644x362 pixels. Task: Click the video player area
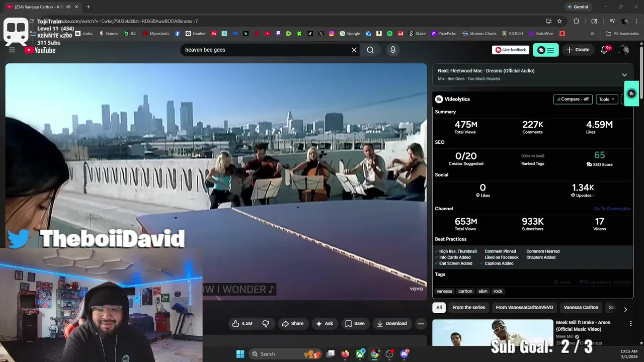216,182
